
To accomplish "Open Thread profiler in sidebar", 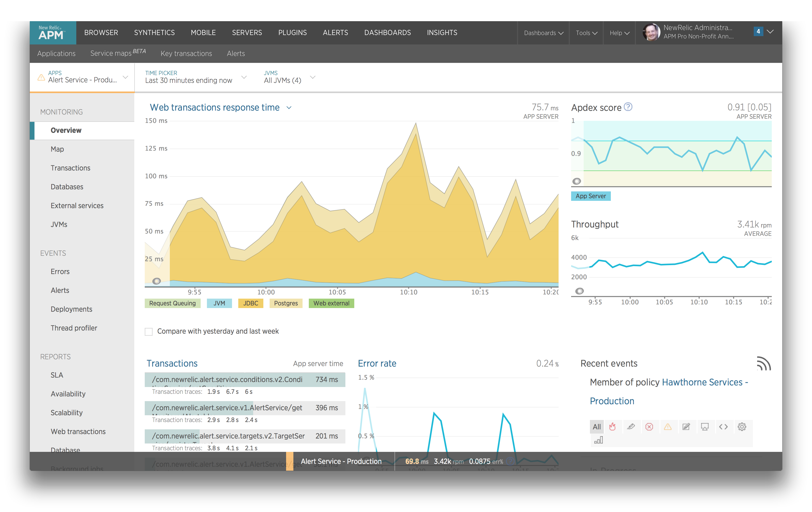I will pos(74,328).
